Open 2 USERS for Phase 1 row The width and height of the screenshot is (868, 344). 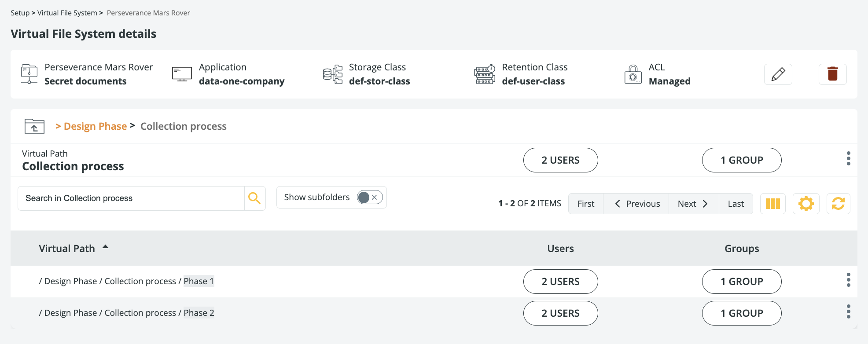[x=560, y=282]
